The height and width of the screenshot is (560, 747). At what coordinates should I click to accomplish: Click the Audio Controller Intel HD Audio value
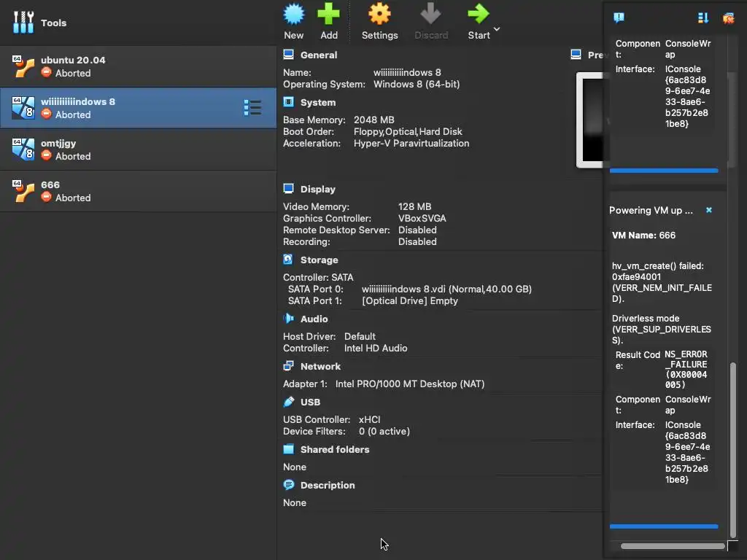coord(376,348)
